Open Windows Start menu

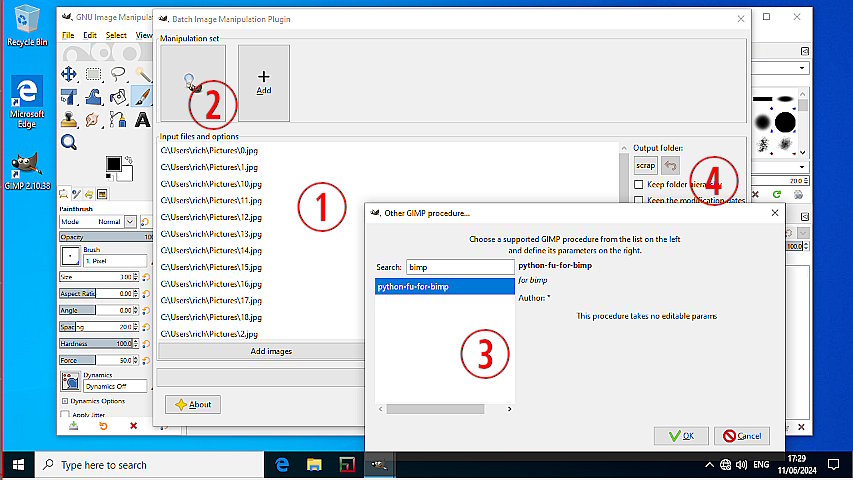click(18, 465)
